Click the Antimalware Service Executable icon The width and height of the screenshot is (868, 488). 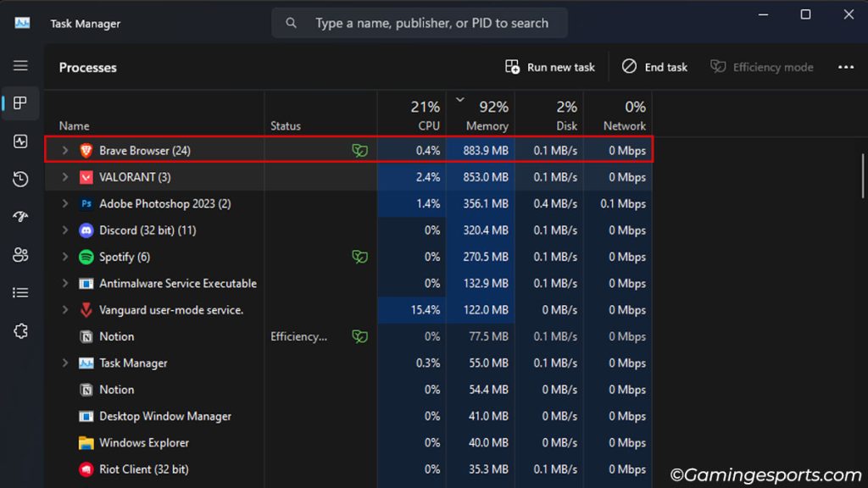[x=86, y=283]
